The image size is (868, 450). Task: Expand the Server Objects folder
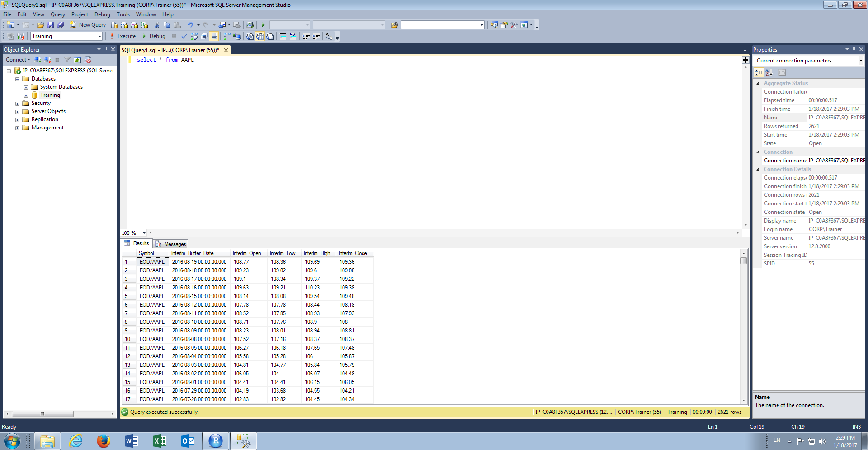(17, 112)
